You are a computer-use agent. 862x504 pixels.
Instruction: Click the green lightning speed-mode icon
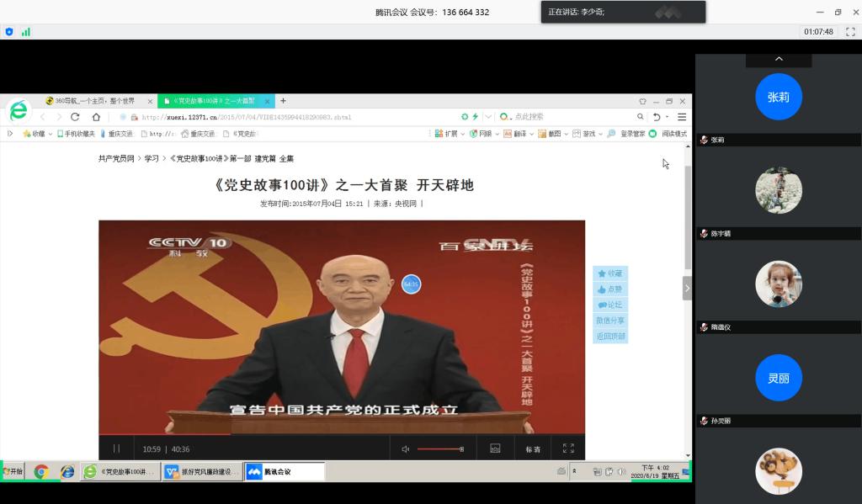click(x=475, y=116)
